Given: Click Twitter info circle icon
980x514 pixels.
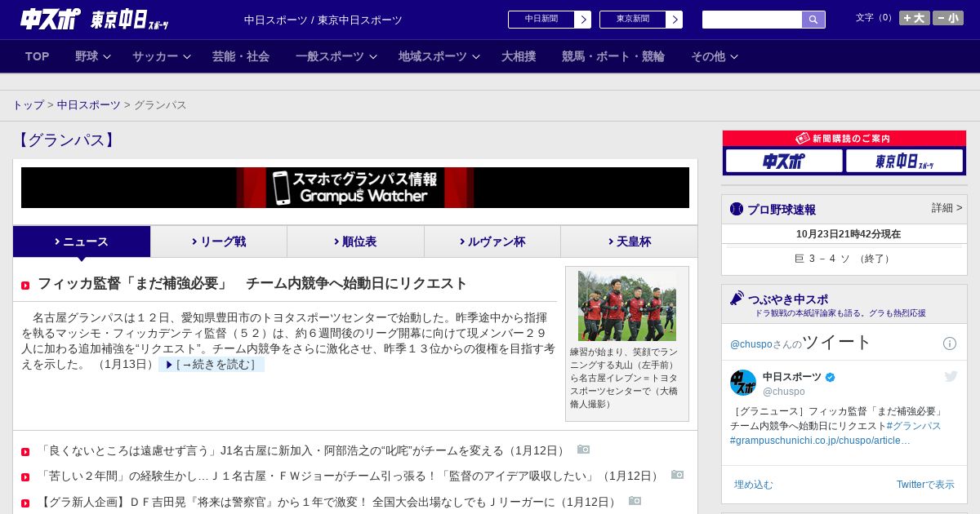Looking at the screenshot, I should (950, 343).
